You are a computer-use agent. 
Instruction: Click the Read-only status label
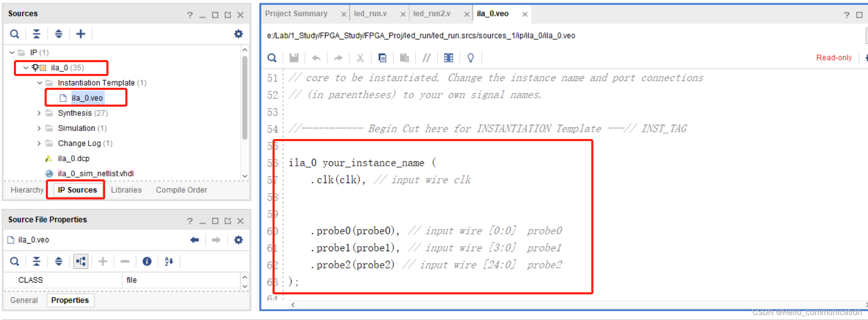point(834,58)
